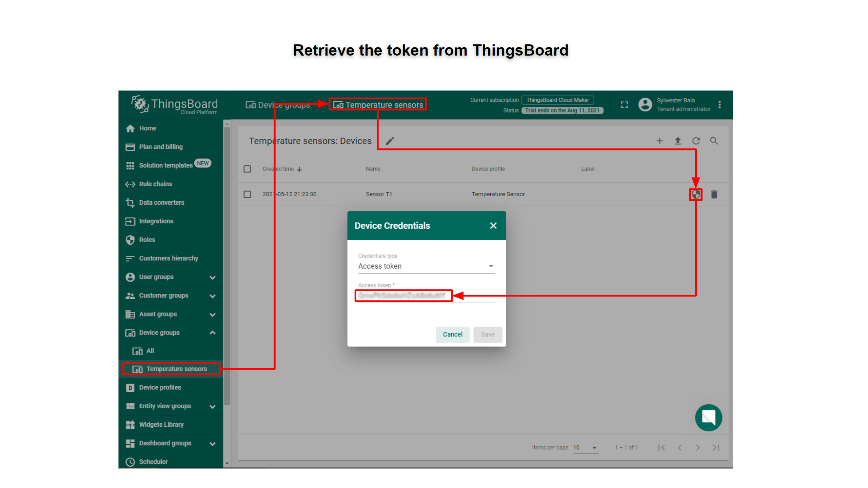Open the user options three-dot menu

(x=719, y=105)
